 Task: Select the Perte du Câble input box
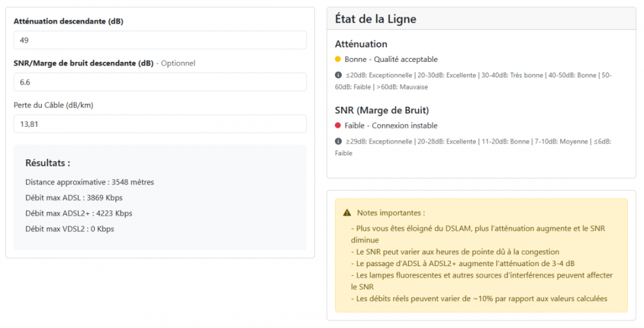160,124
